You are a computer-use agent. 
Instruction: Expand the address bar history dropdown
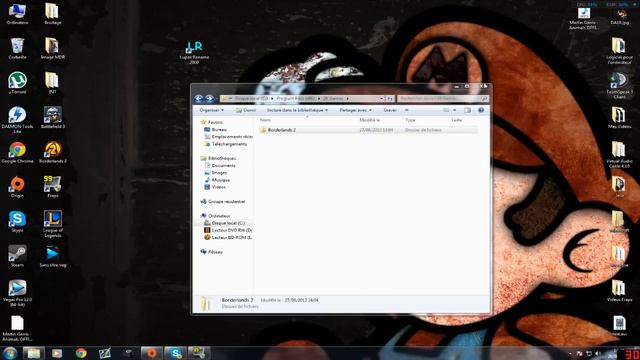click(x=381, y=98)
